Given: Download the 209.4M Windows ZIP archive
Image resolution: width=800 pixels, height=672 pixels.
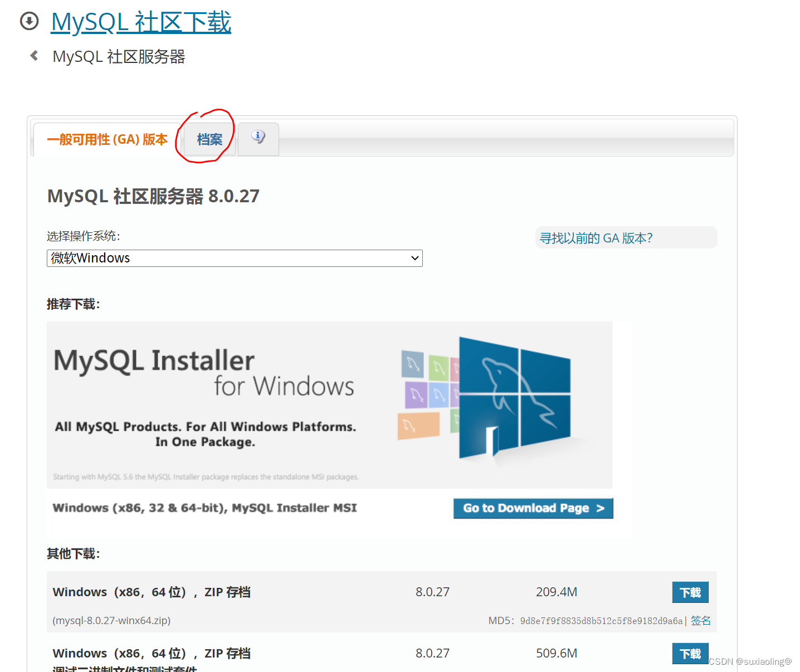Looking at the screenshot, I should pyautogui.click(x=690, y=592).
